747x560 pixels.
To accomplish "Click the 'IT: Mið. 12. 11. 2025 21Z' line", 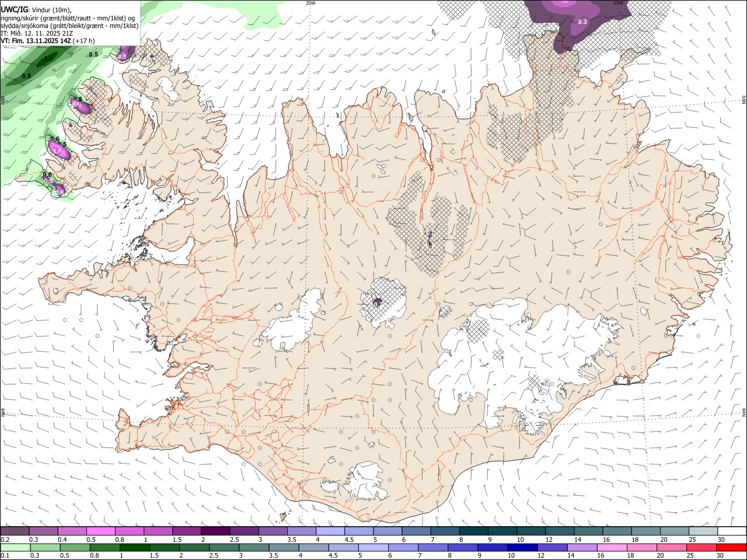I will (37, 33).
